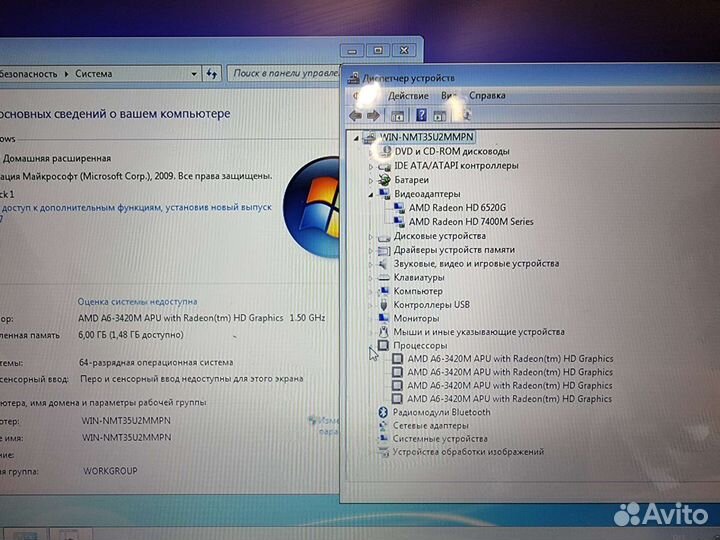This screenshot has height=540, width=720.
Task: Select the Мониторы monitor icon
Action: pyautogui.click(x=383, y=318)
